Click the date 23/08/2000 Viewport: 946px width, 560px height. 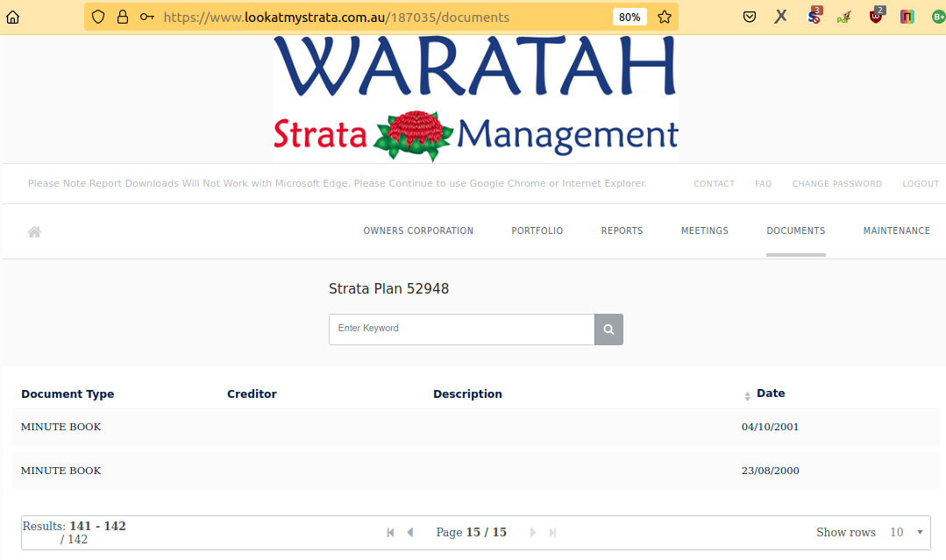(771, 471)
